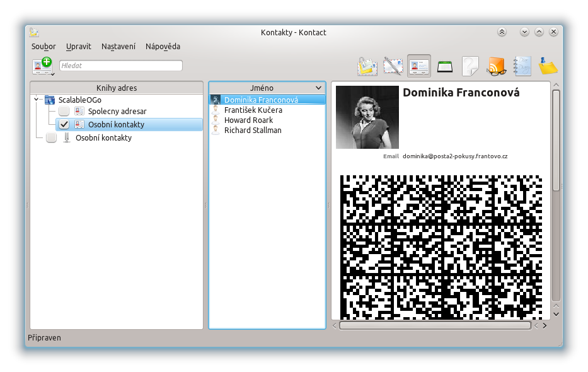Open the Soubor menu

point(43,47)
